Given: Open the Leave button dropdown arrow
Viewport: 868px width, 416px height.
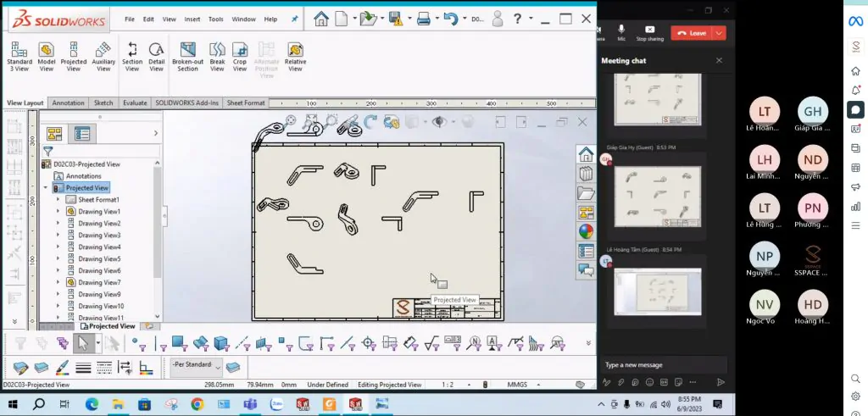Looking at the screenshot, I should [x=719, y=33].
